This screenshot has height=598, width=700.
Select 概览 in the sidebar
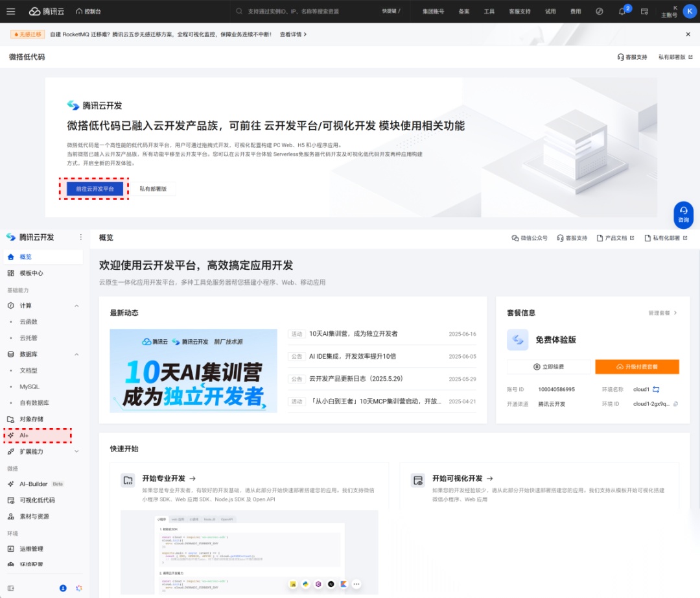click(43, 257)
